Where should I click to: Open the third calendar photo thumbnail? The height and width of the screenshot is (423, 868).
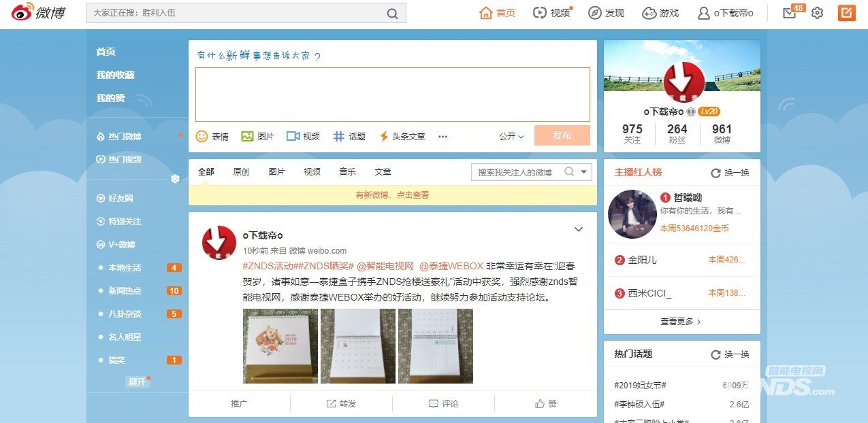pos(436,346)
